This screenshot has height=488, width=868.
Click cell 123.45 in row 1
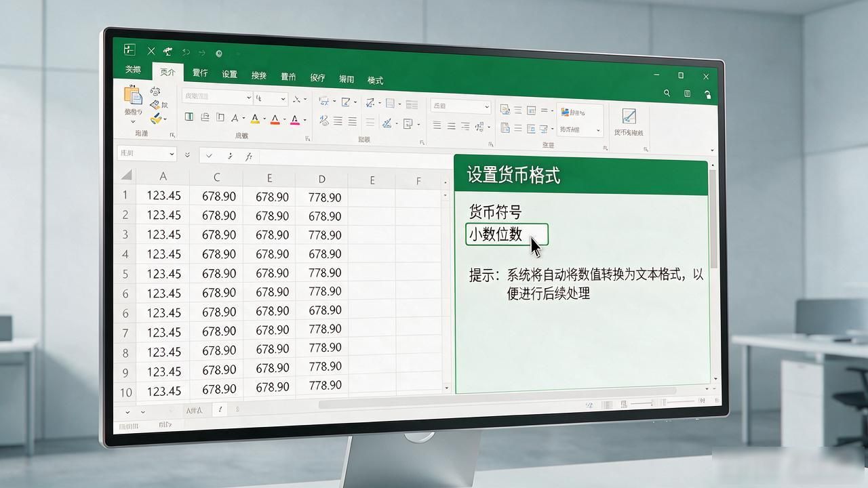(163, 196)
